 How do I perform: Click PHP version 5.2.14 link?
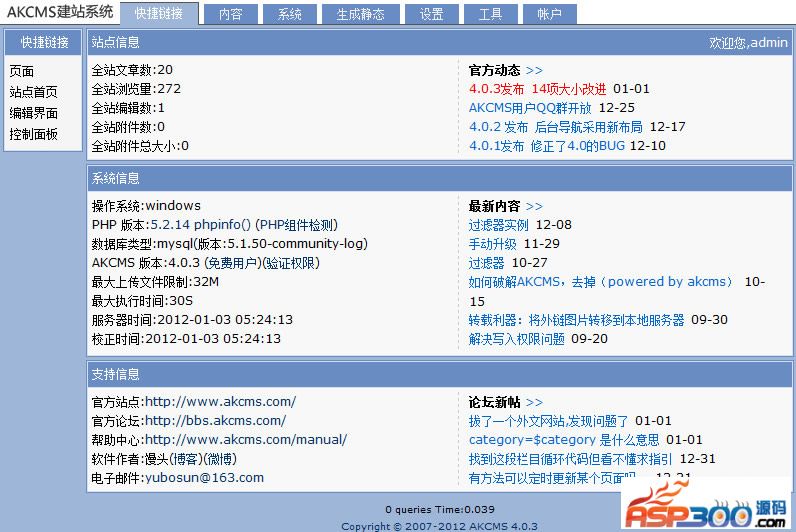point(170,224)
